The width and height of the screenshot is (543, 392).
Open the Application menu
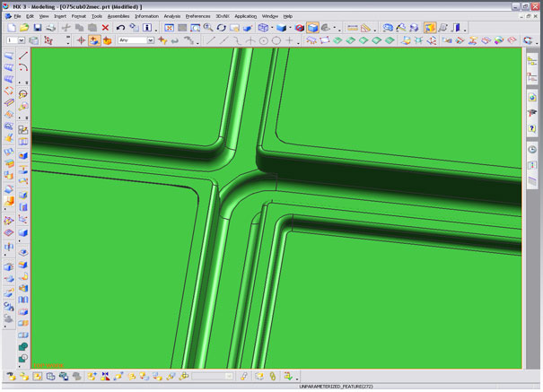pos(246,16)
